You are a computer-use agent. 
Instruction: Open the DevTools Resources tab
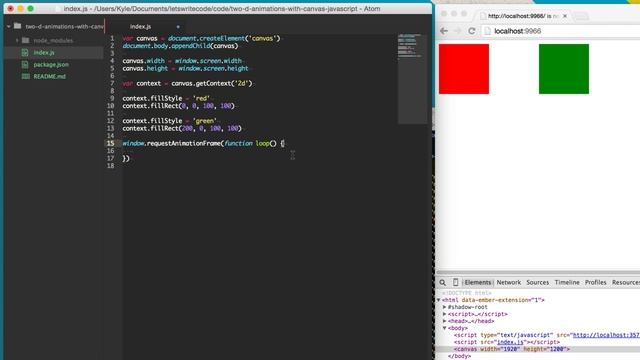tap(626, 282)
